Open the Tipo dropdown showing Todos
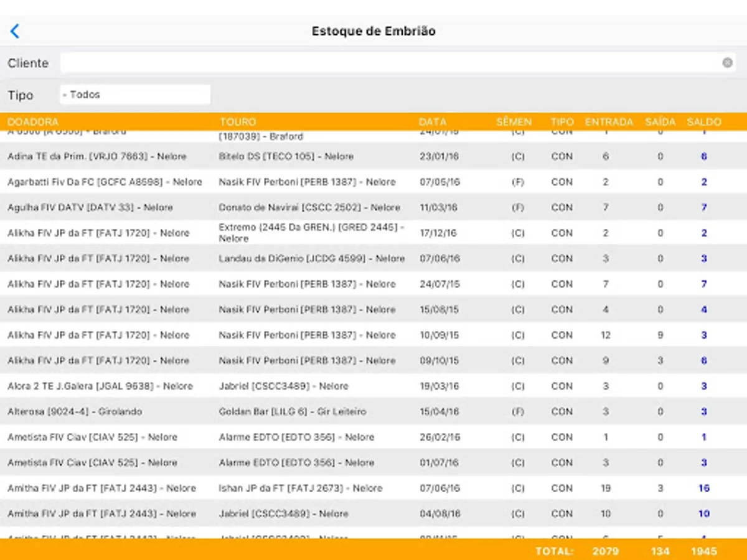747x560 pixels. (x=135, y=95)
